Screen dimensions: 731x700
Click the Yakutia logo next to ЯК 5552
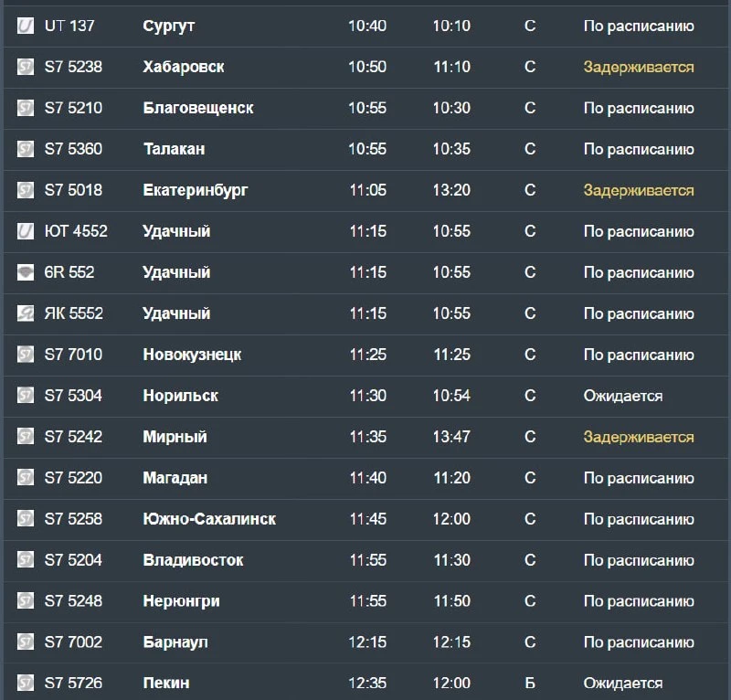26,313
